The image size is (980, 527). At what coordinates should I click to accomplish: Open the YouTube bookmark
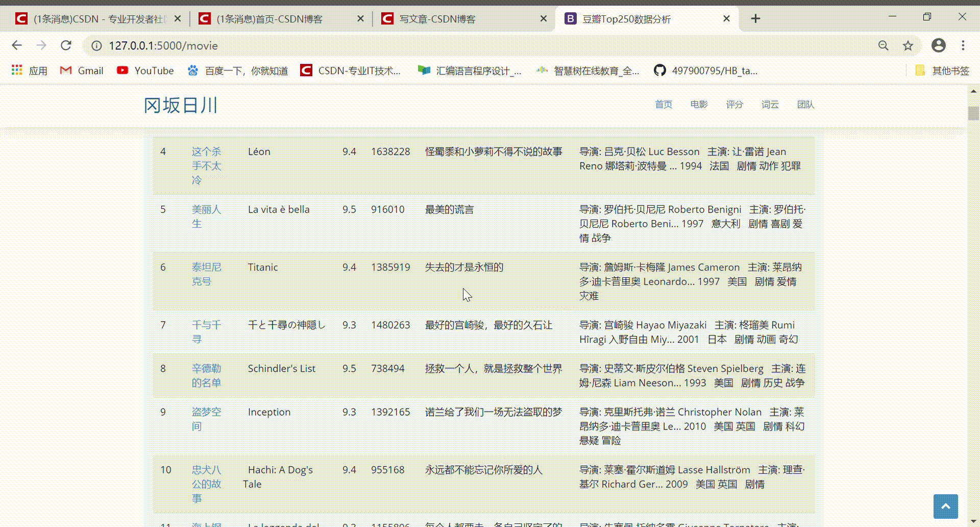click(145, 70)
